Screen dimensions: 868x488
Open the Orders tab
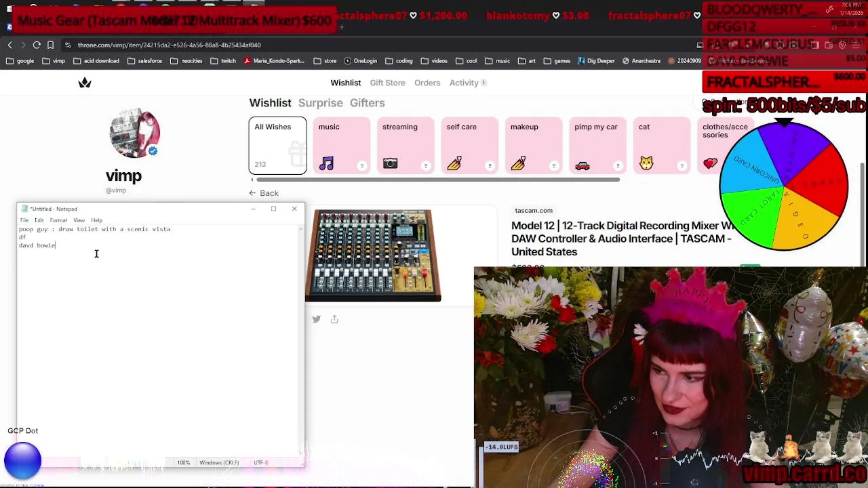click(427, 83)
